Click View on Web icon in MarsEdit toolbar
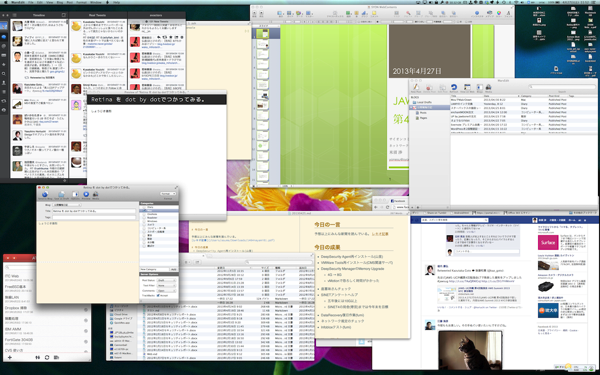Viewport: 600px width, 375px height. pos(467,88)
